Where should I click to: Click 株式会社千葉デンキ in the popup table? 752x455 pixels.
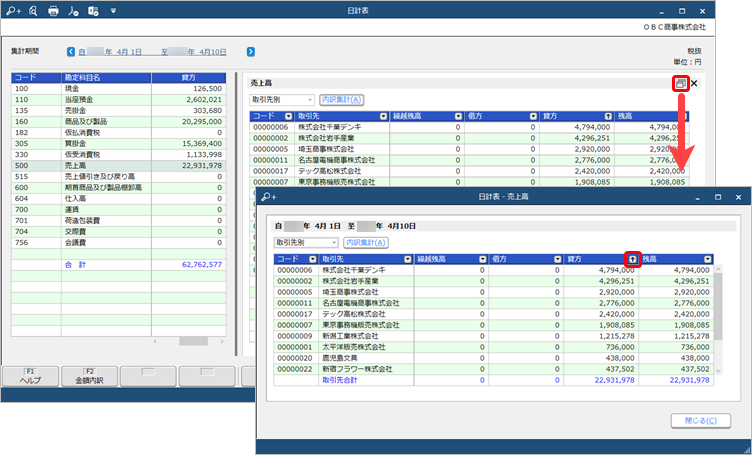coord(354,270)
